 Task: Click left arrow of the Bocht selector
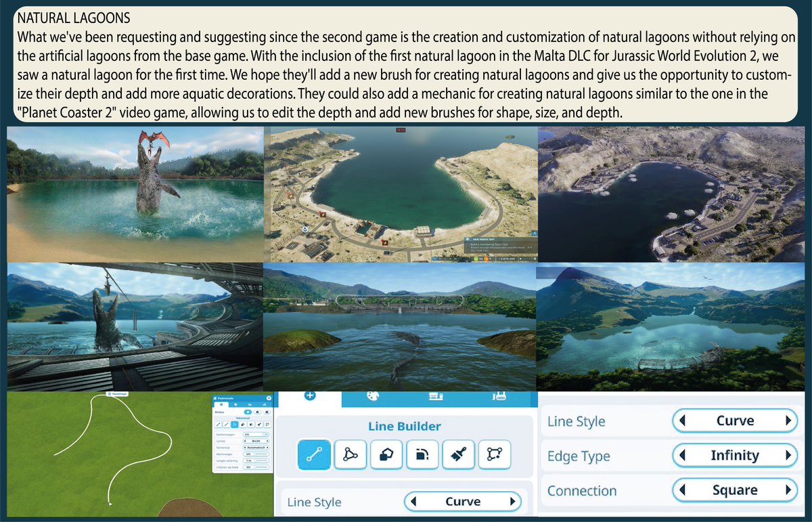(x=245, y=441)
